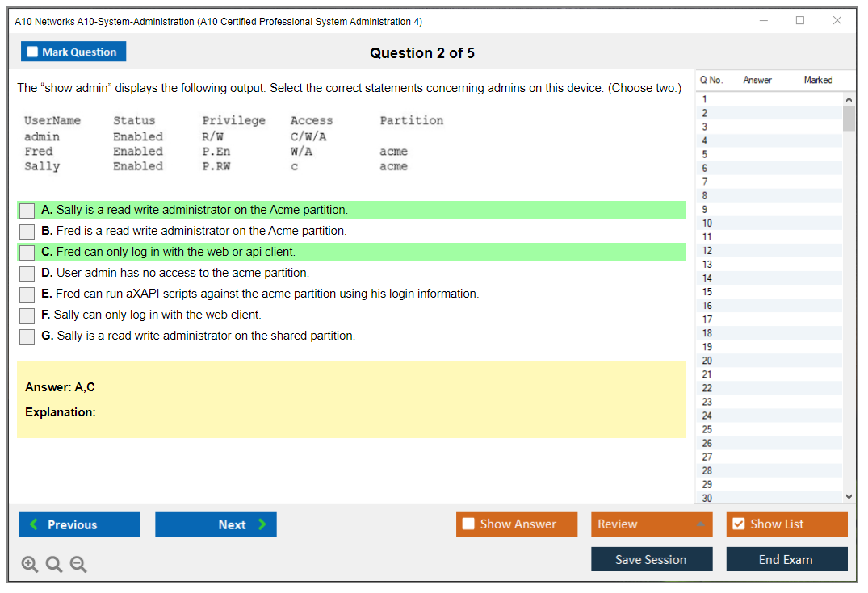The width and height of the screenshot is (868, 593).
Task: Go back to the Previous question
Action: 79,524
